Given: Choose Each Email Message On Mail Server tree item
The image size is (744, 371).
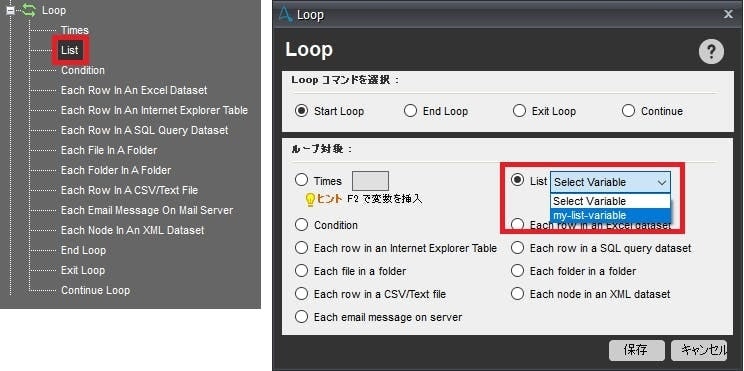Looking at the screenshot, I should [147, 210].
